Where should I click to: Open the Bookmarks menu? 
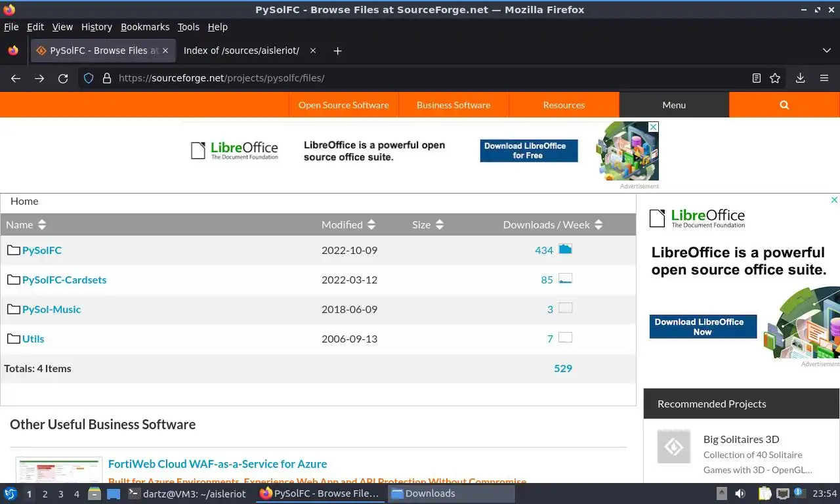pyautogui.click(x=145, y=27)
